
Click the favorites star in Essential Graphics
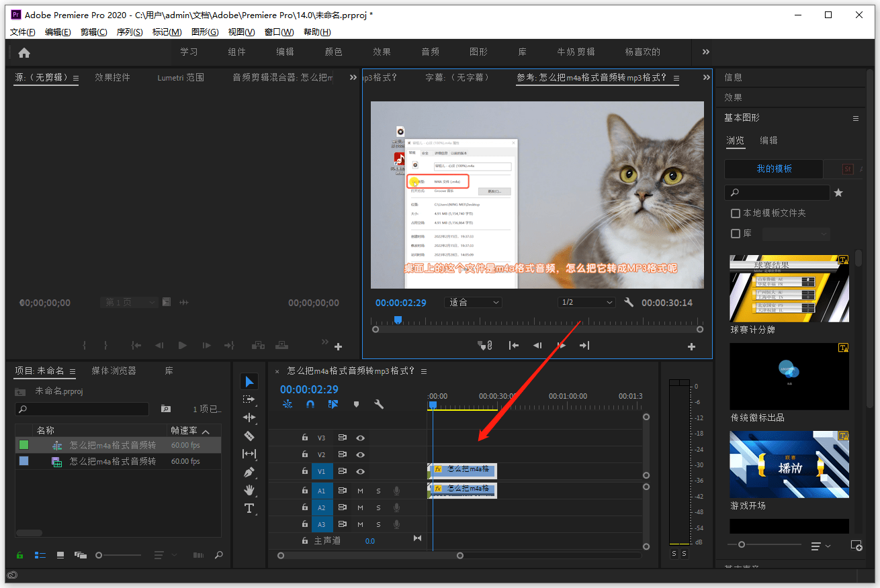(838, 193)
